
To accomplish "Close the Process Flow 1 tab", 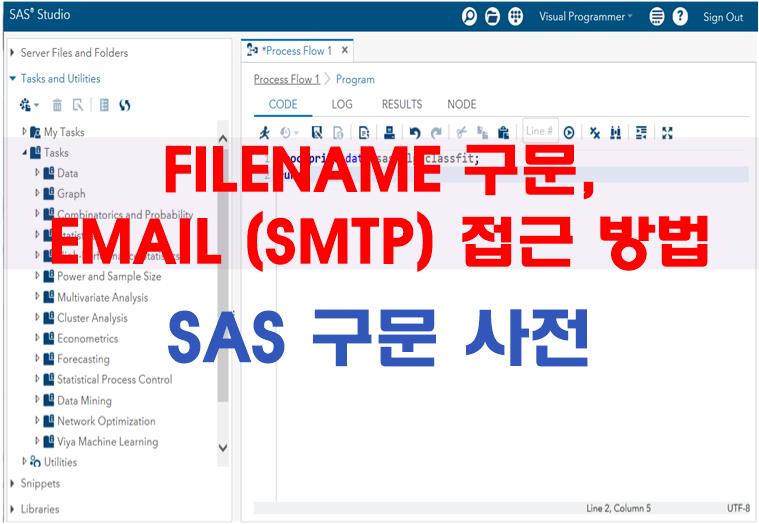I will coord(345,50).
